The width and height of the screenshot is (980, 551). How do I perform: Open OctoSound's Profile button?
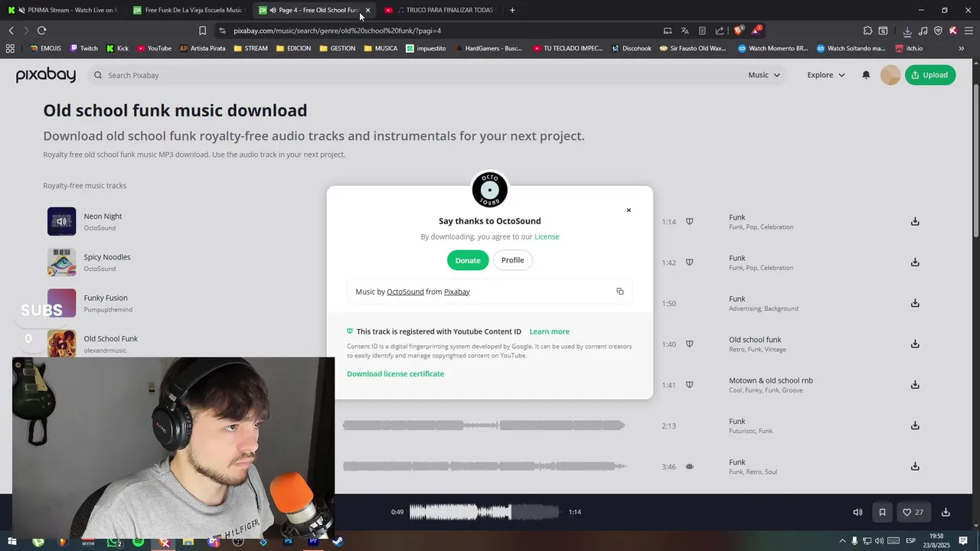(x=512, y=260)
